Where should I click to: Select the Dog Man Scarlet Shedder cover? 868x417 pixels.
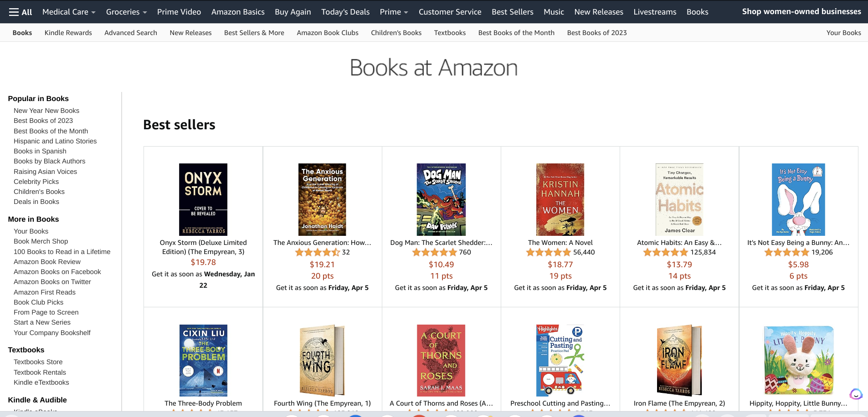[441, 199]
